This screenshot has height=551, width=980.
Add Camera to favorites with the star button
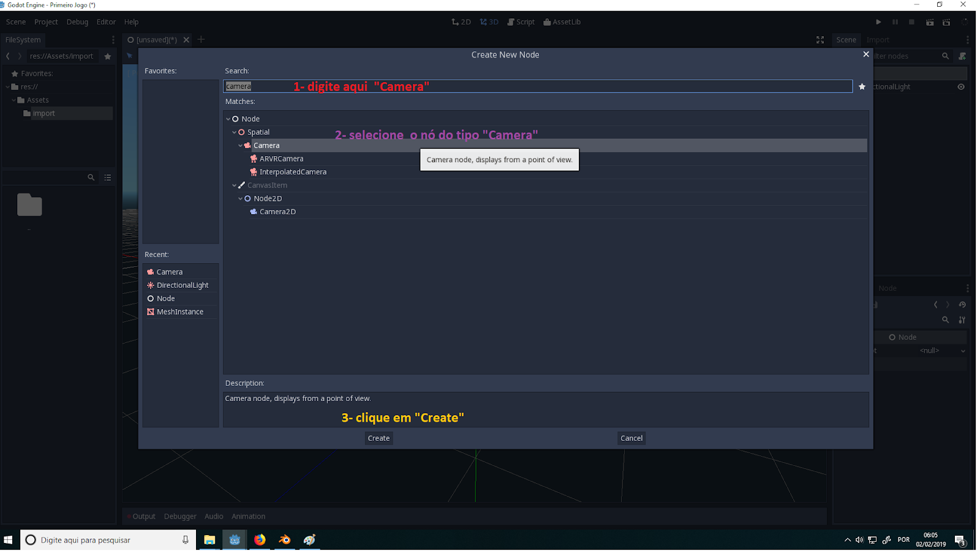point(862,86)
